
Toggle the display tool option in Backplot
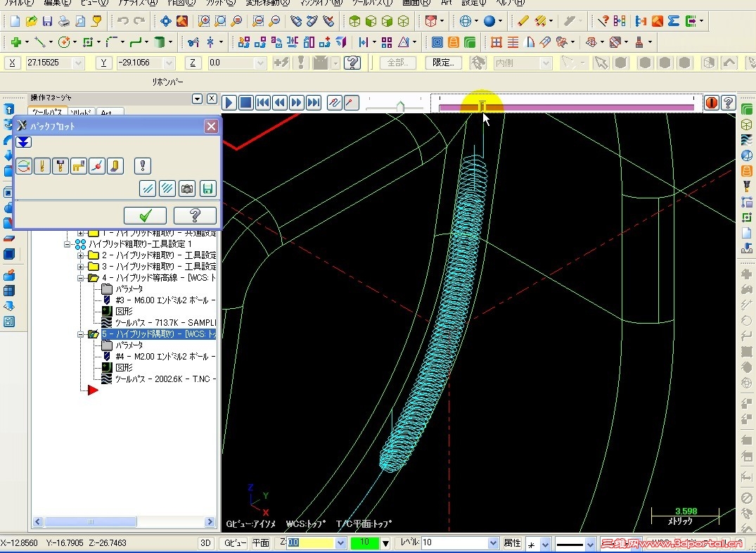coord(42,166)
